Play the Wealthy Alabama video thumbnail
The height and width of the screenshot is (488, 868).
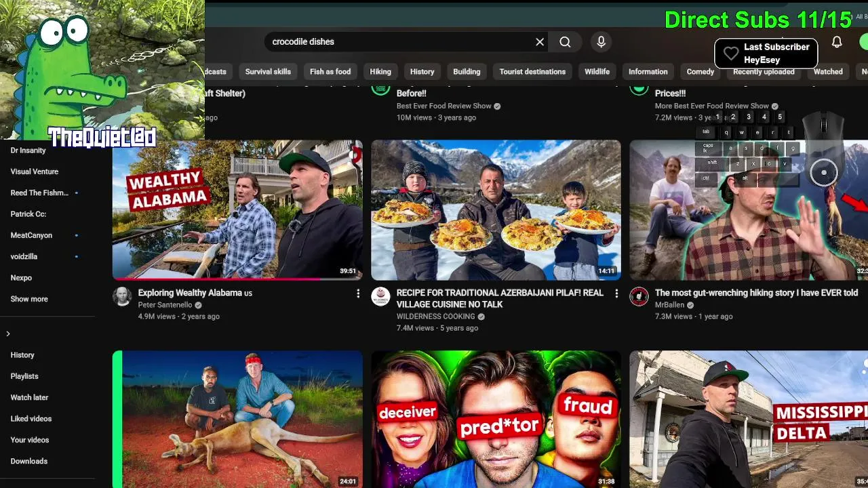(237, 210)
